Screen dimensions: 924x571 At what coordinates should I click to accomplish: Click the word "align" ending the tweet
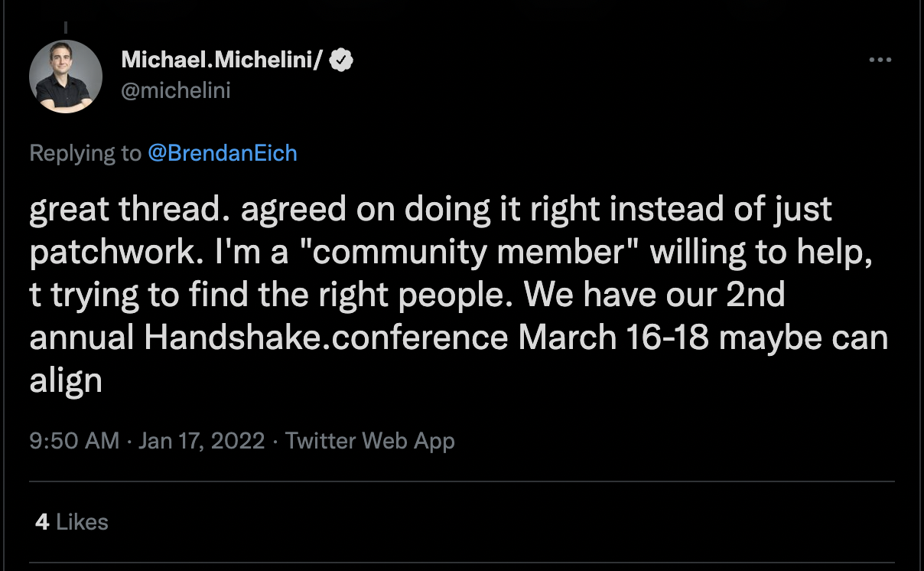click(x=66, y=380)
